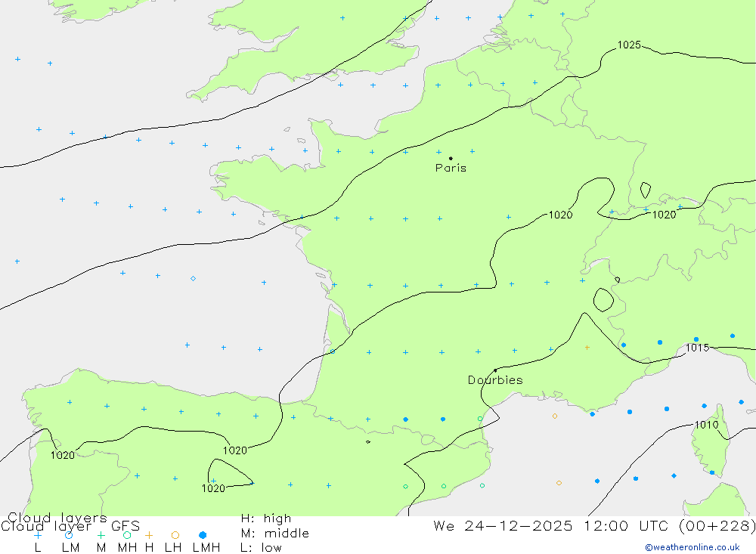Image resolution: width=756 pixels, height=554 pixels.
Task: Click the green circle MH legend symbol
Action: [x=127, y=535]
